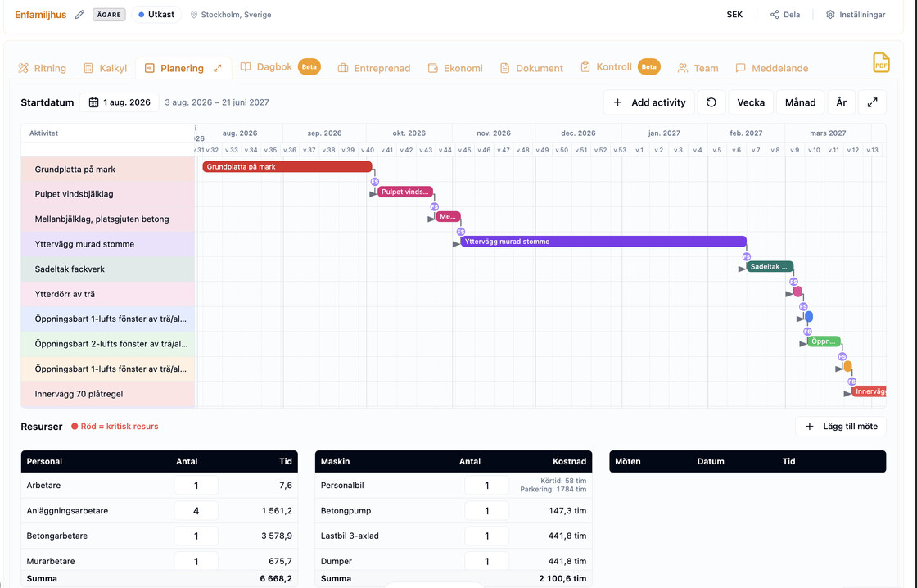
Task: Switch timeline to Vecka view
Action: (x=751, y=102)
